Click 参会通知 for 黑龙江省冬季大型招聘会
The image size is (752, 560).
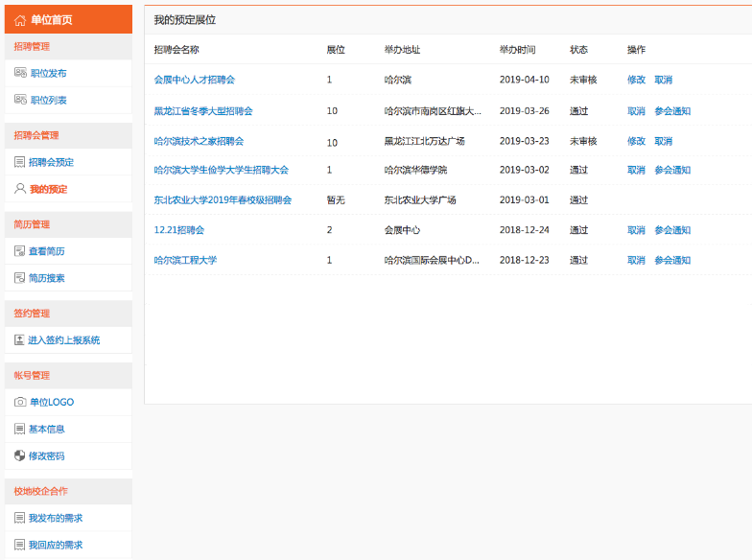[x=672, y=111]
